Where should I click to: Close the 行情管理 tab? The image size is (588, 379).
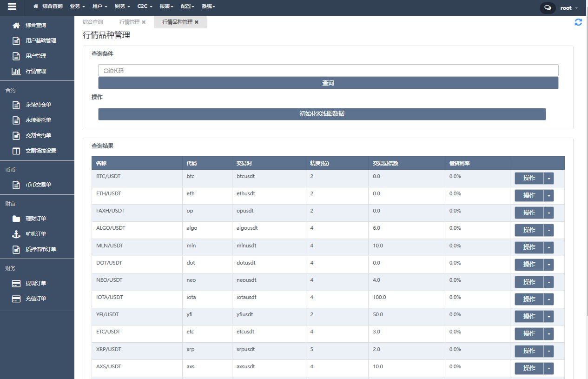[x=144, y=22]
